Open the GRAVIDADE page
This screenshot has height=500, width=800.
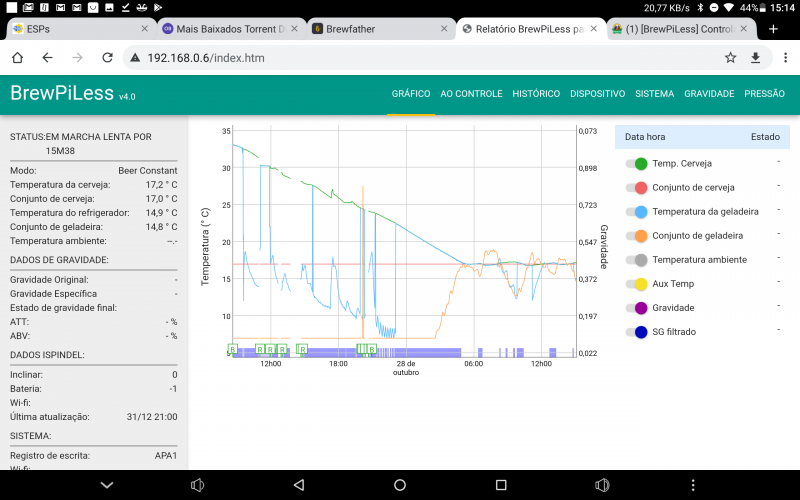tap(709, 94)
